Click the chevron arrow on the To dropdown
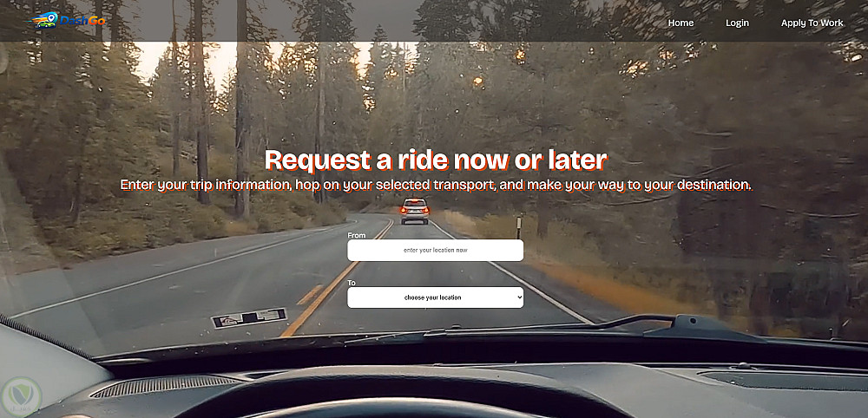The width and height of the screenshot is (868, 418). (519, 297)
